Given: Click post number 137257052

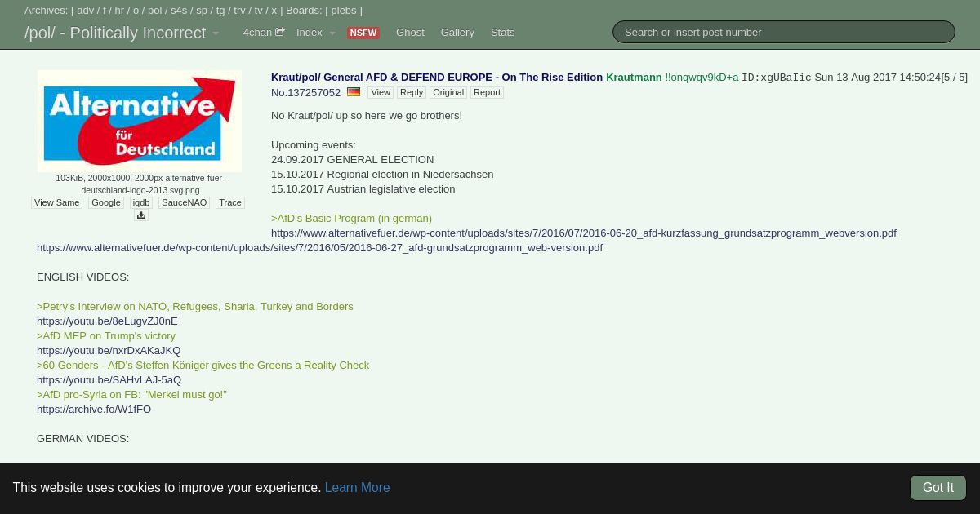Looking at the screenshot, I should [x=314, y=93].
